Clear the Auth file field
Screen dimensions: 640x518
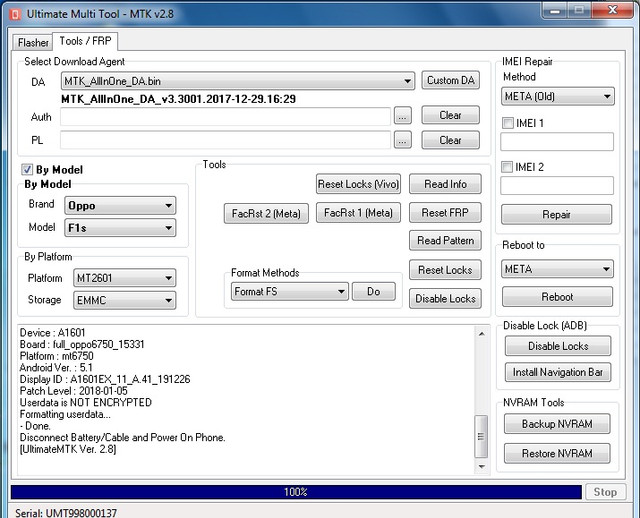(x=451, y=116)
